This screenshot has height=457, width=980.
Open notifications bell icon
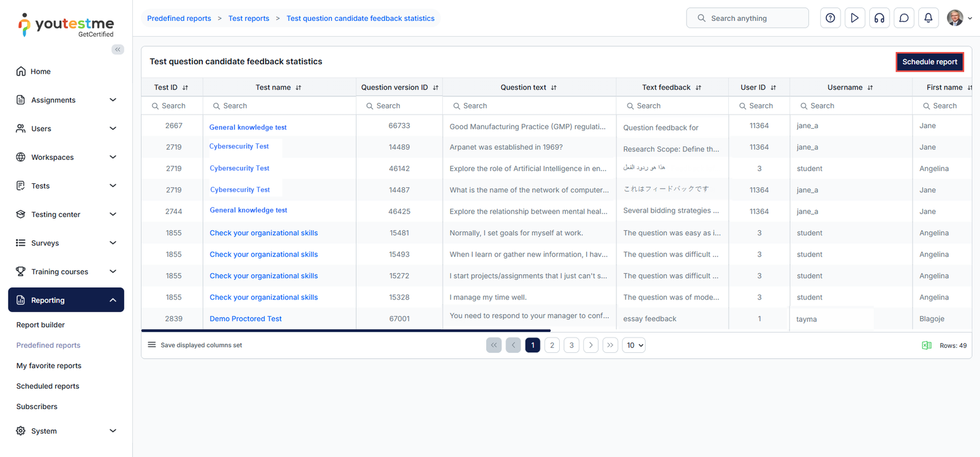(928, 18)
